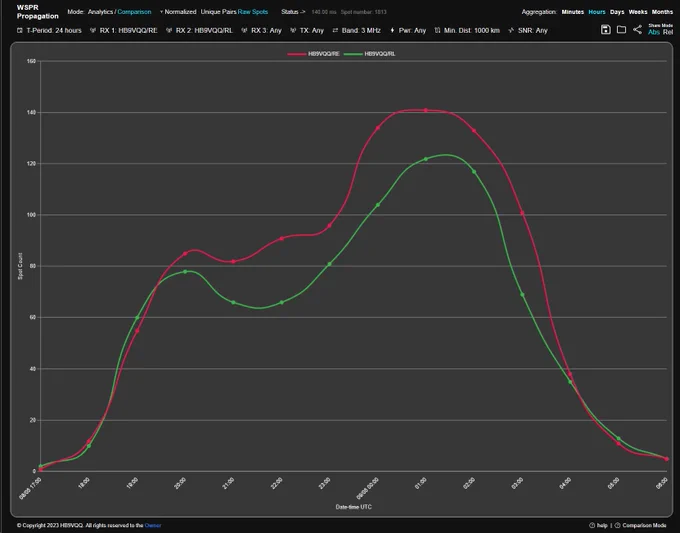The width and height of the screenshot is (680, 533).
Task: Switch show mode to Abs
Action: [x=654, y=32]
